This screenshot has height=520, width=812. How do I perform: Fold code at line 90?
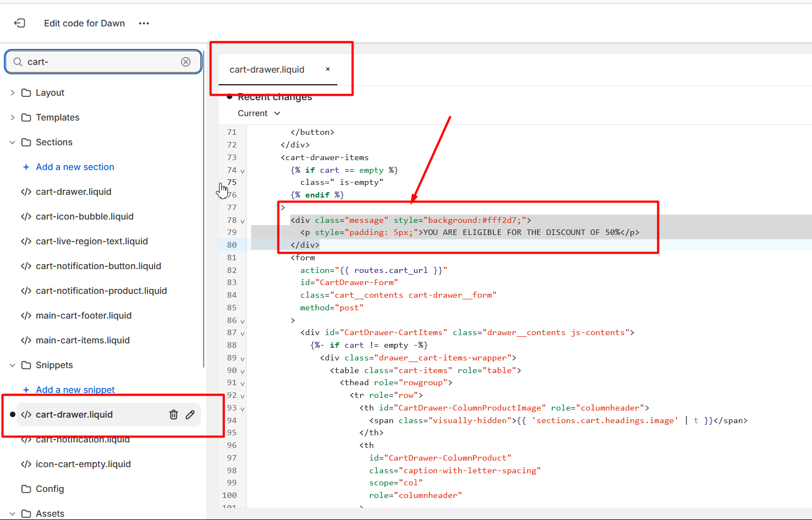pos(242,371)
